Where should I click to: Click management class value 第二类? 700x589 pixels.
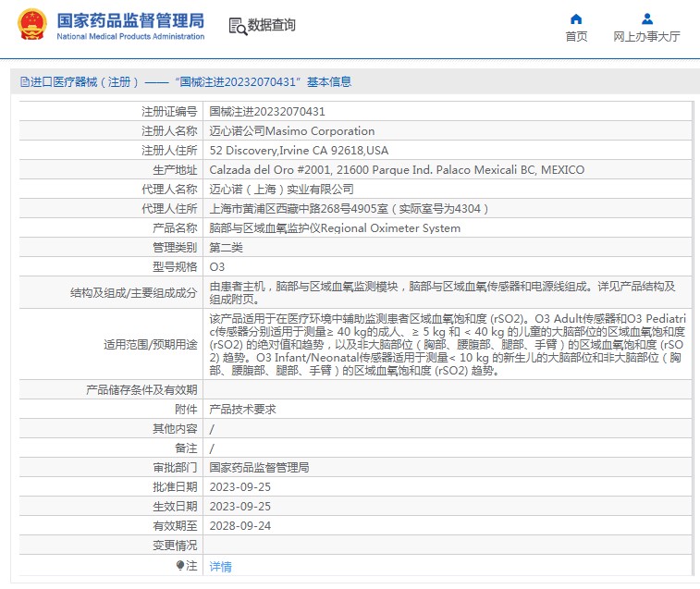coord(226,248)
